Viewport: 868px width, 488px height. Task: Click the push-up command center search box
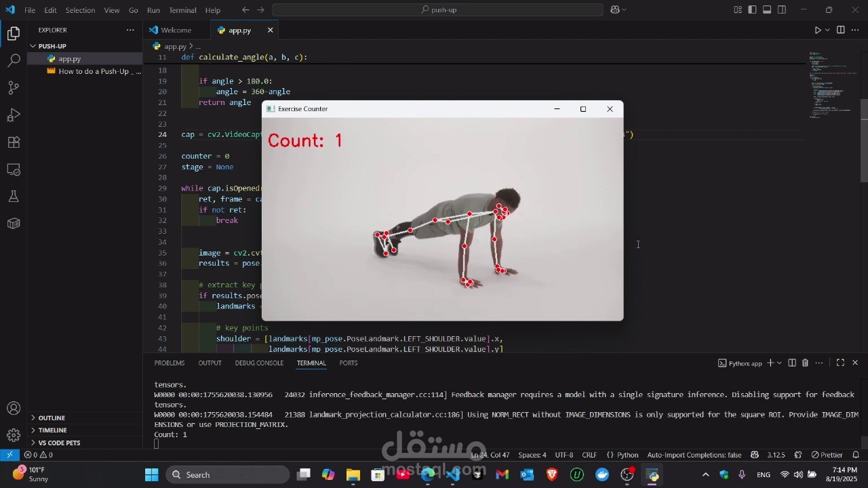point(437,10)
